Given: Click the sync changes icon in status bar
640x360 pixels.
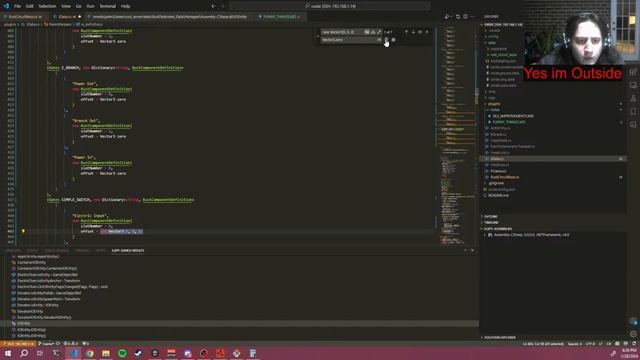Looking at the screenshot, I should point(58,343).
